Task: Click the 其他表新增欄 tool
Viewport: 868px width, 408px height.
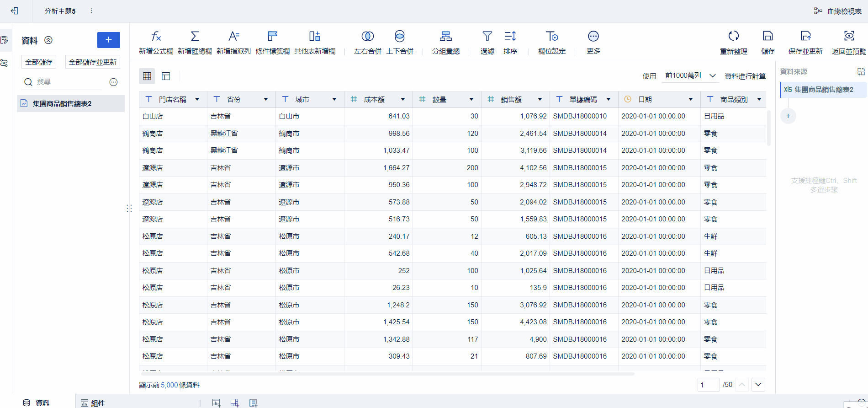Action: click(x=315, y=42)
